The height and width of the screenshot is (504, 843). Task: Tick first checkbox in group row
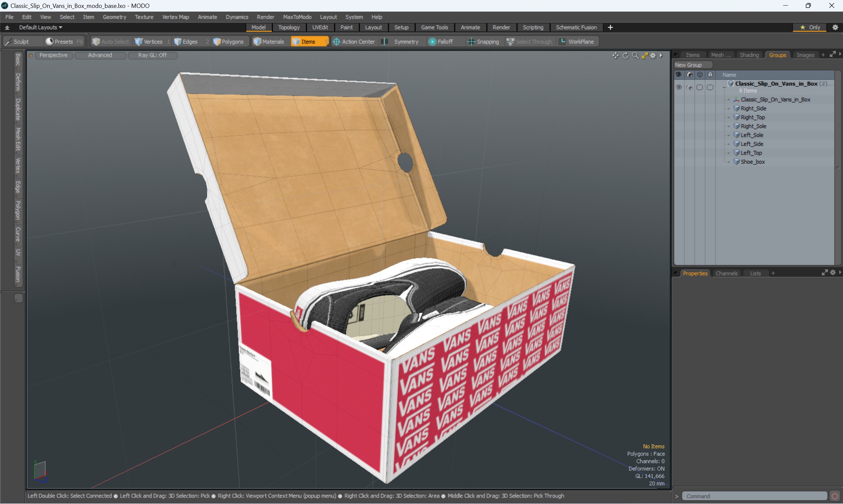[x=699, y=87]
